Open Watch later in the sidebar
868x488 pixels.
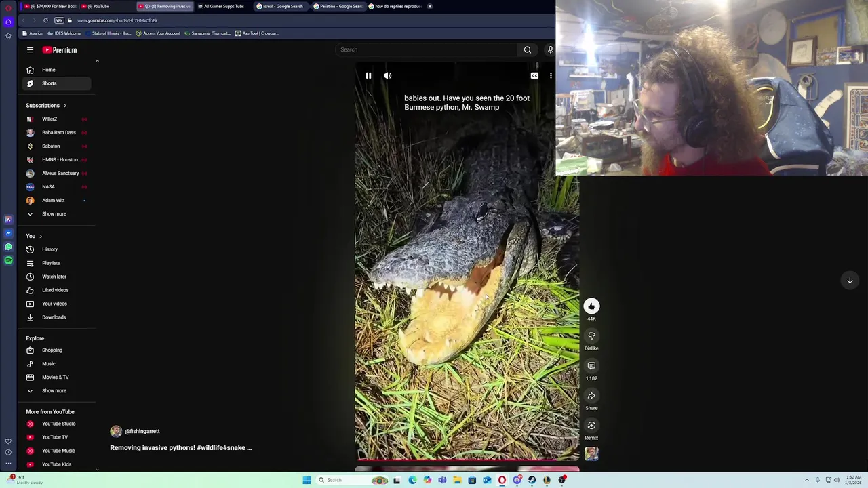point(57,277)
